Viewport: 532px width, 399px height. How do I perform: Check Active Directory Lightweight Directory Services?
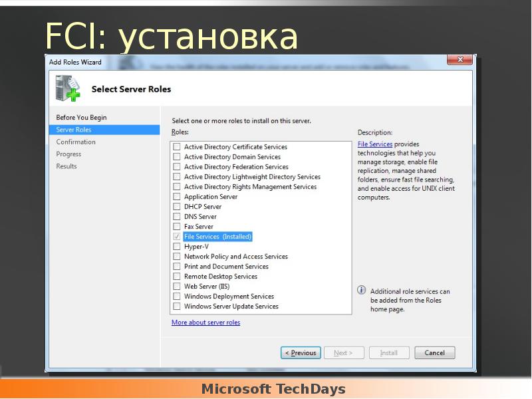point(177,177)
